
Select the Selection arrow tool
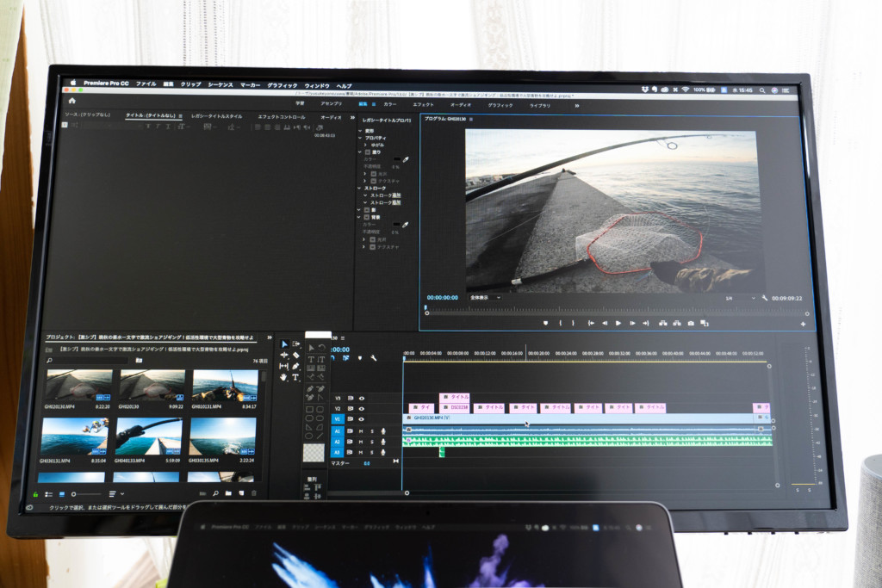(x=284, y=344)
